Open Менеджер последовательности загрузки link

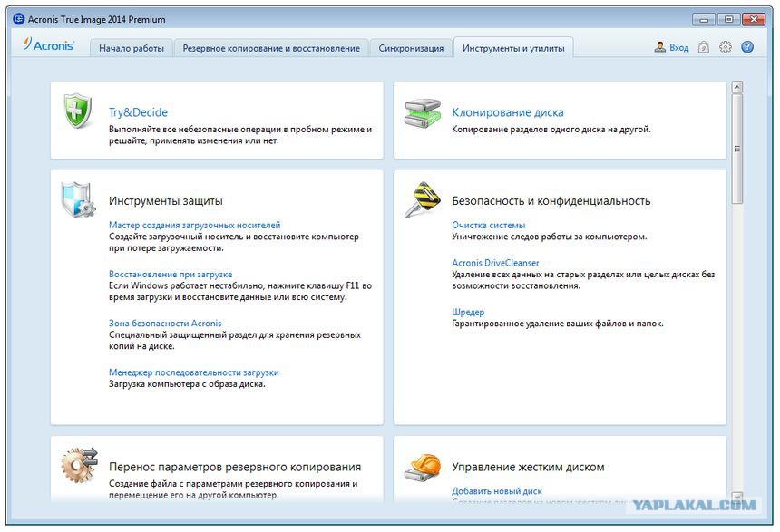[x=194, y=372]
